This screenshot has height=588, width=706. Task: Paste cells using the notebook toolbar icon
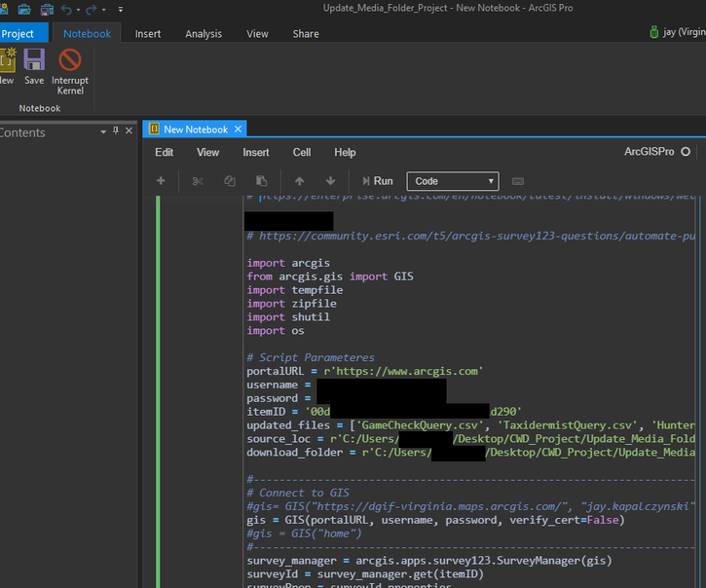(261, 181)
